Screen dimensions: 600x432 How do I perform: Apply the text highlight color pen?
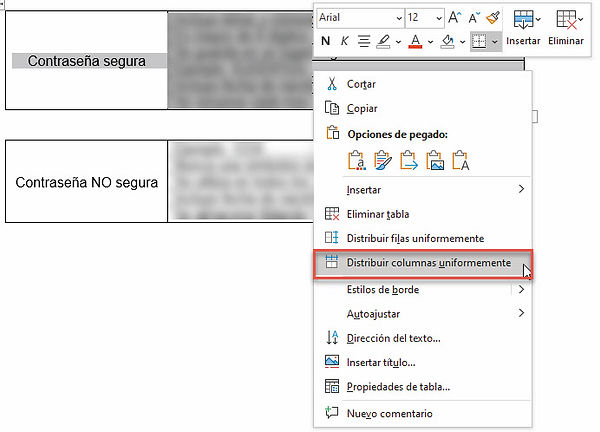point(383,41)
